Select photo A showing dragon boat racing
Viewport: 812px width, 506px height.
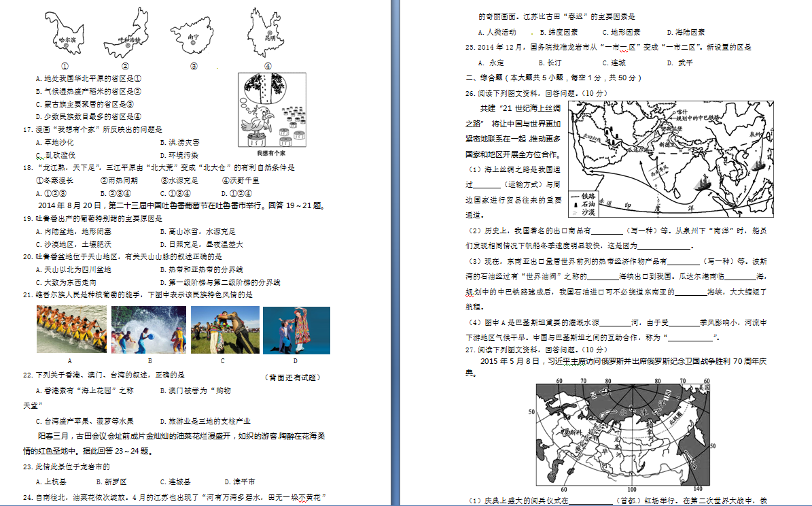click(x=71, y=329)
